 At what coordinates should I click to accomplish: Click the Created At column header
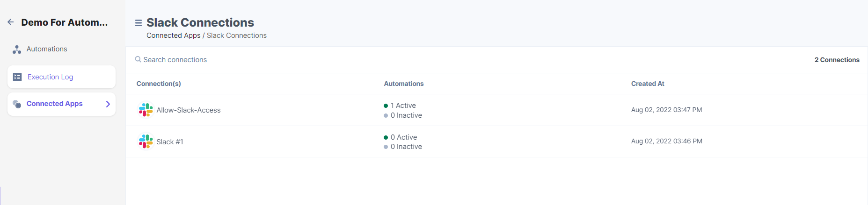point(648,84)
